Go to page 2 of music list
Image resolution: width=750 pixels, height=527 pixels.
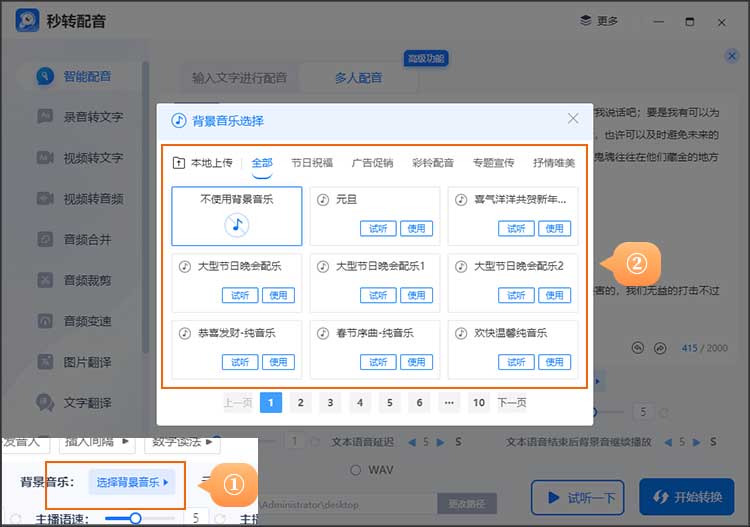[300, 403]
